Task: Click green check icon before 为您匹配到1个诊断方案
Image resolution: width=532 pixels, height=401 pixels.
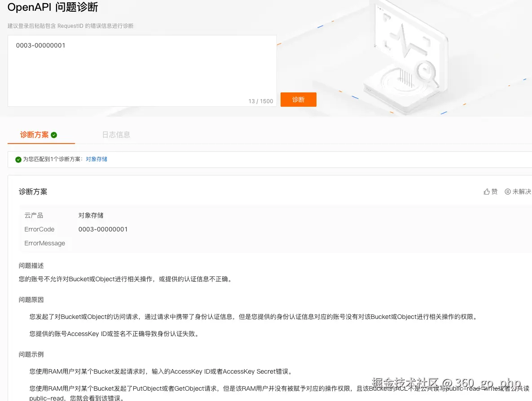Action: click(18, 159)
